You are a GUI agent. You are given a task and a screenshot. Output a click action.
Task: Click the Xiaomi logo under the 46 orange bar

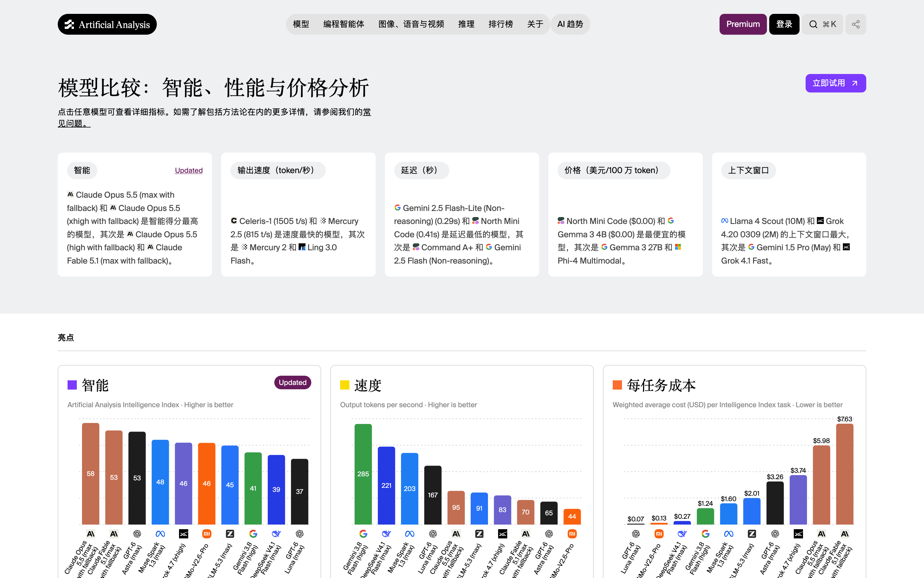206,534
